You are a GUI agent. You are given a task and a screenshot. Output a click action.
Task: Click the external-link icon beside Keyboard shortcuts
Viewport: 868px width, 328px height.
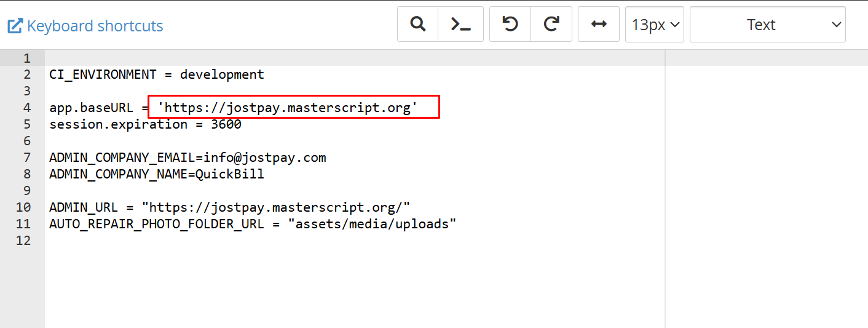pos(15,26)
